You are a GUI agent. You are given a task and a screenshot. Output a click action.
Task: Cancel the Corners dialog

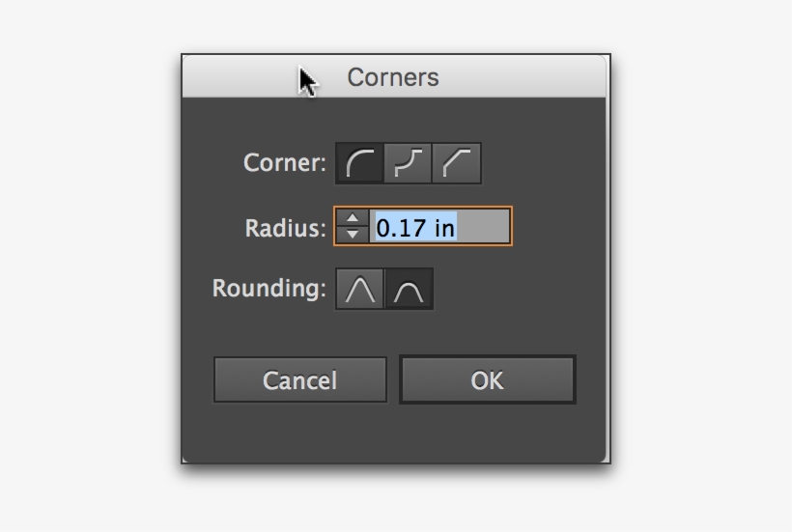[x=299, y=380]
